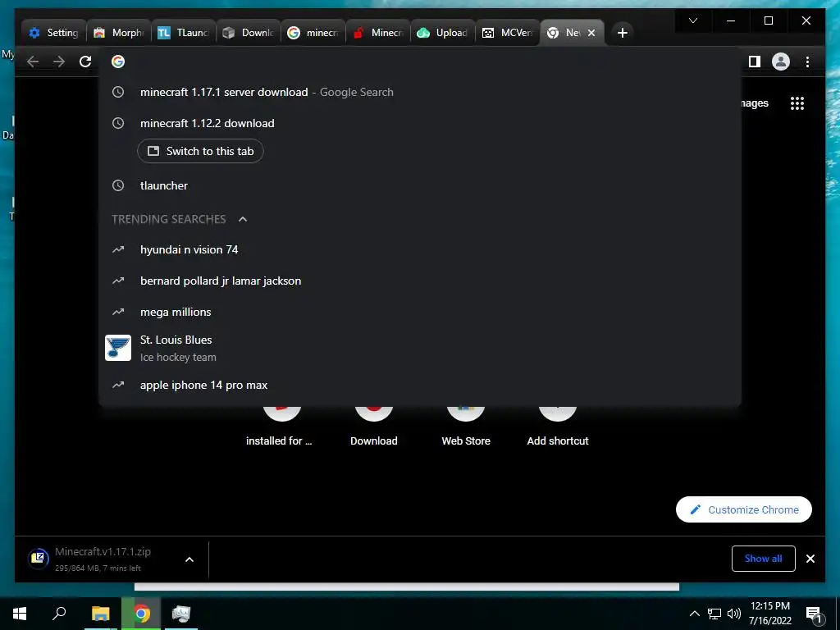This screenshot has height=630, width=840.
Task: Open the Images link
Action: (x=755, y=103)
